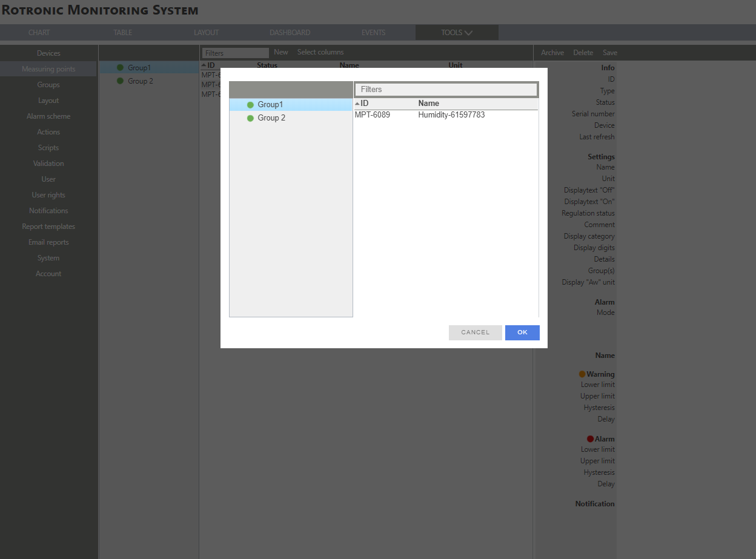
Task: Click green status dot beside Group1 in dialog
Action: click(250, 105)
